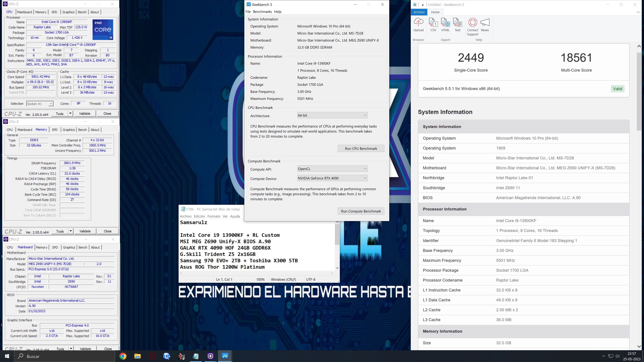Click the Notepad text line 'Samsarulz'
This screenshot has height=362, width=644.
[194, 223]
